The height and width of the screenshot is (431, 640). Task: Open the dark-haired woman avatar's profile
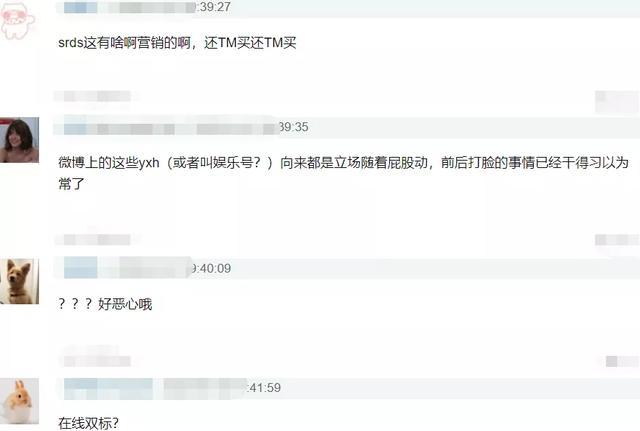point(19,140)
